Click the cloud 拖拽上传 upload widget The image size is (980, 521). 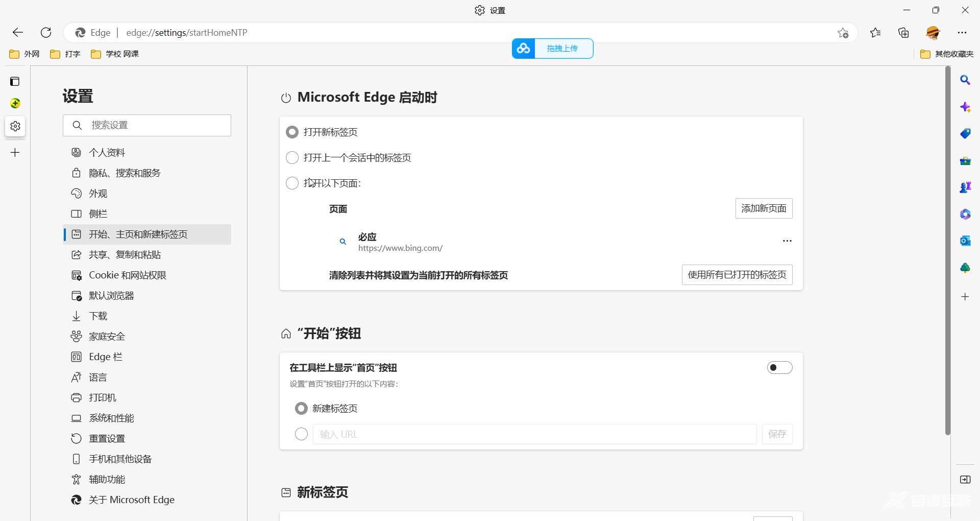pos(553,49)
